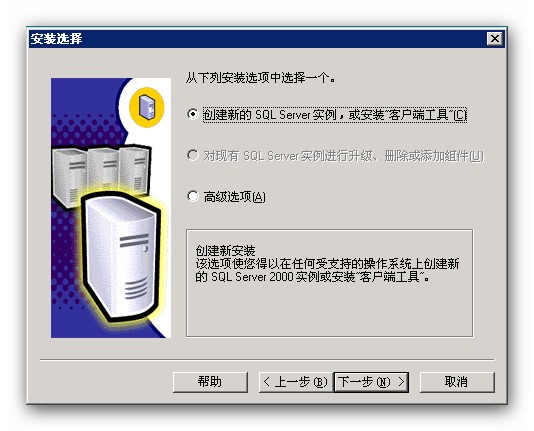Image resolution: width=534 pixels, height=431 pixels.
Task: Click the rightmost gray server in the background
Action: (x=135, y=169)
